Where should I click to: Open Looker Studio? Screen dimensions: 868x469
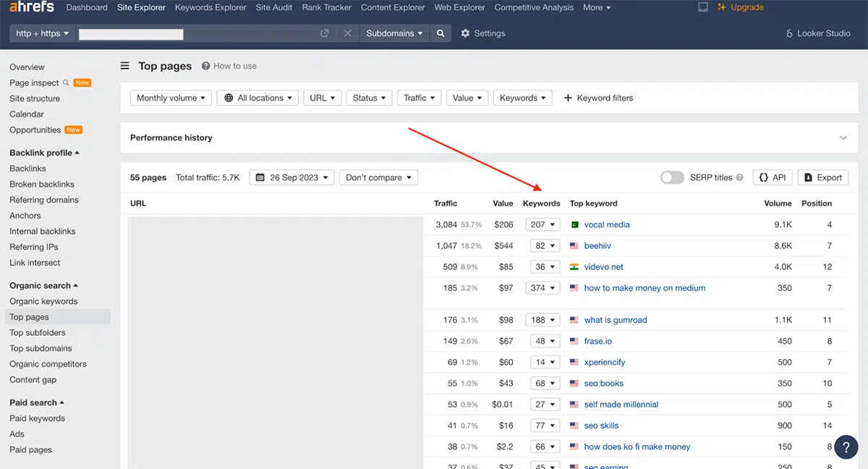818,33
